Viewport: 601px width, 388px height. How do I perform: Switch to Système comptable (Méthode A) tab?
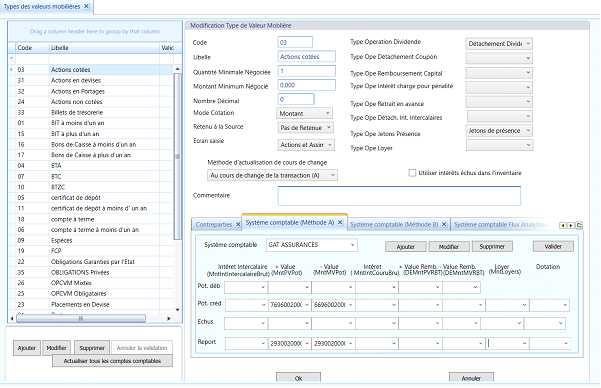pyautogui.click(x=290, y=223)
